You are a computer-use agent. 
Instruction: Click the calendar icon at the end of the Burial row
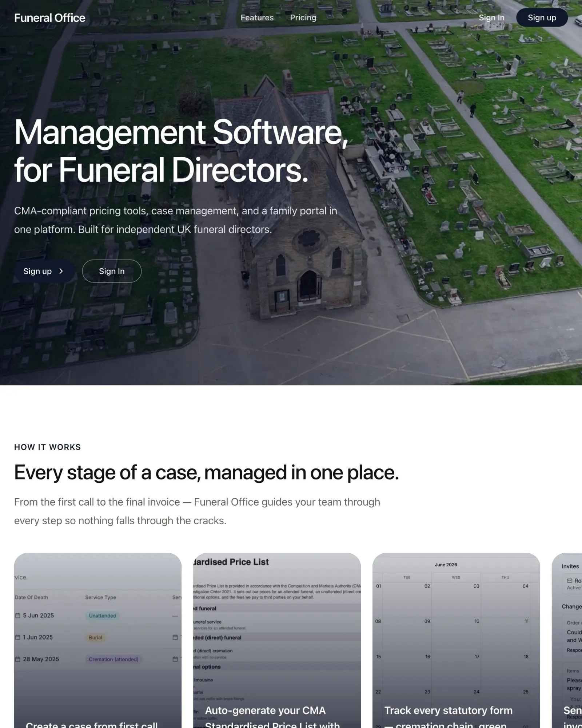[175, 637]
